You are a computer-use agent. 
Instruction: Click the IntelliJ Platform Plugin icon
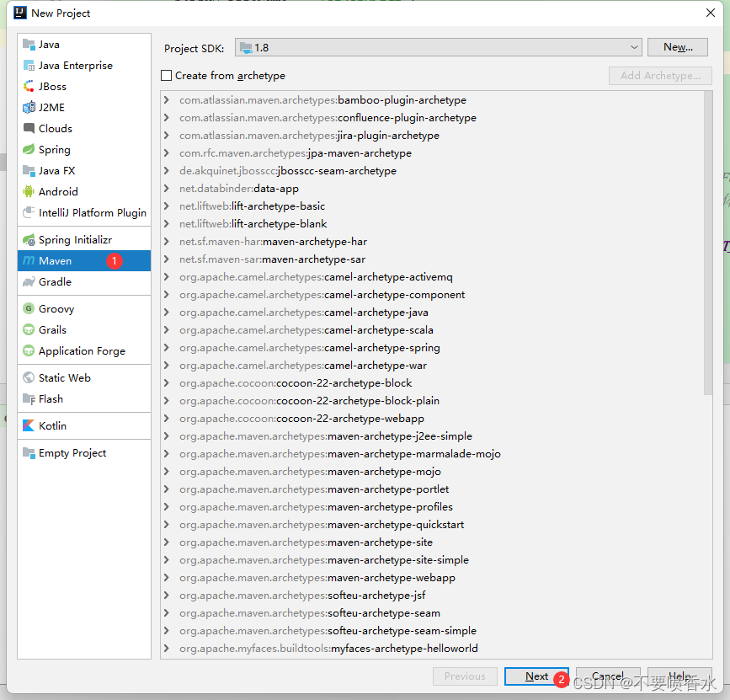29,213
